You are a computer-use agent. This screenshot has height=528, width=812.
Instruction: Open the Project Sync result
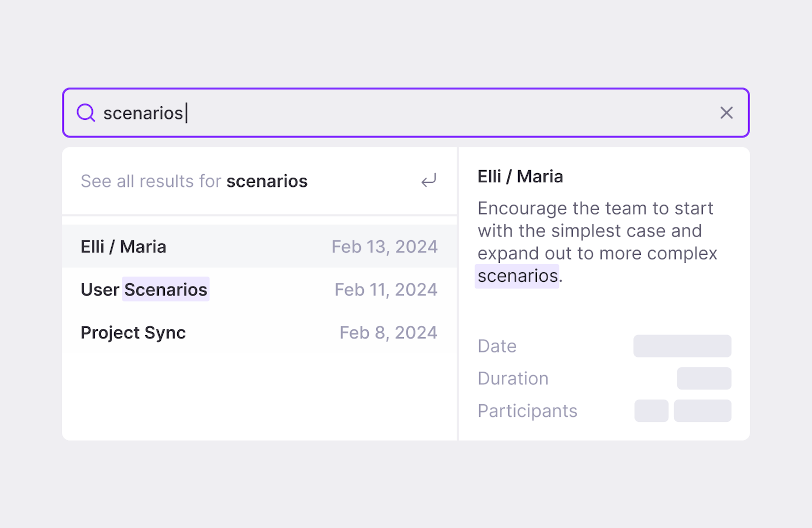coord(259,333)
